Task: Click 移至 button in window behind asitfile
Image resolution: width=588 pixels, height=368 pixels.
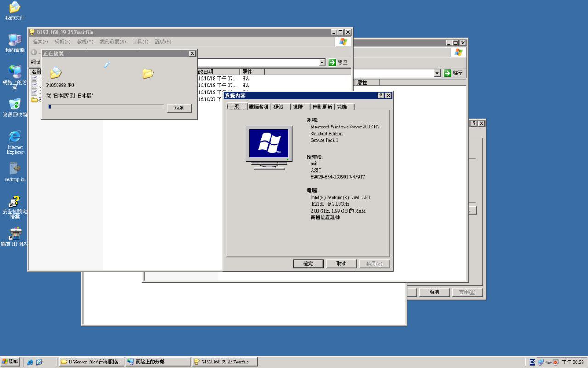Action: click(x=453, y=73)
